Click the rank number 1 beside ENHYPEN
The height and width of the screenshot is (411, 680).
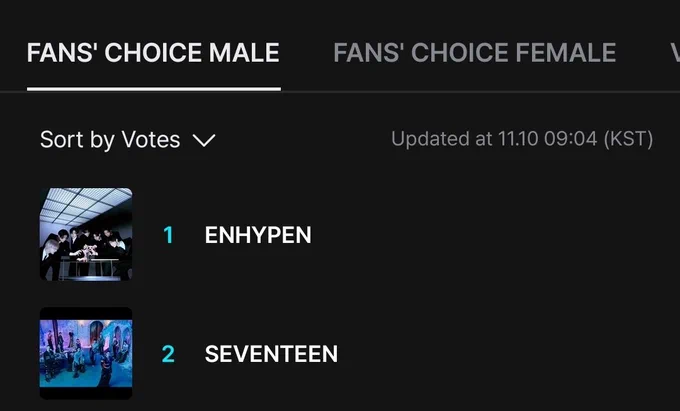click(x=168, y=235)
